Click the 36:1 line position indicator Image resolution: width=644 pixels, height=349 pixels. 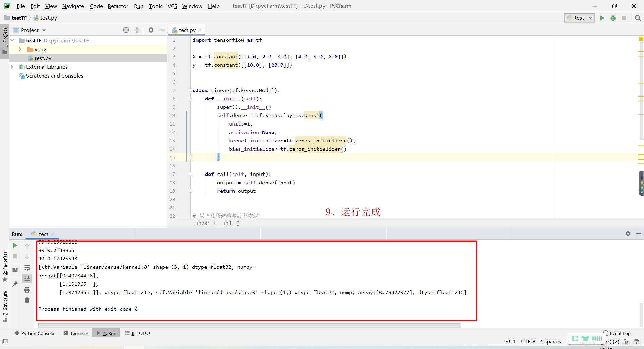pyautogui.click(x=510, y=342)
